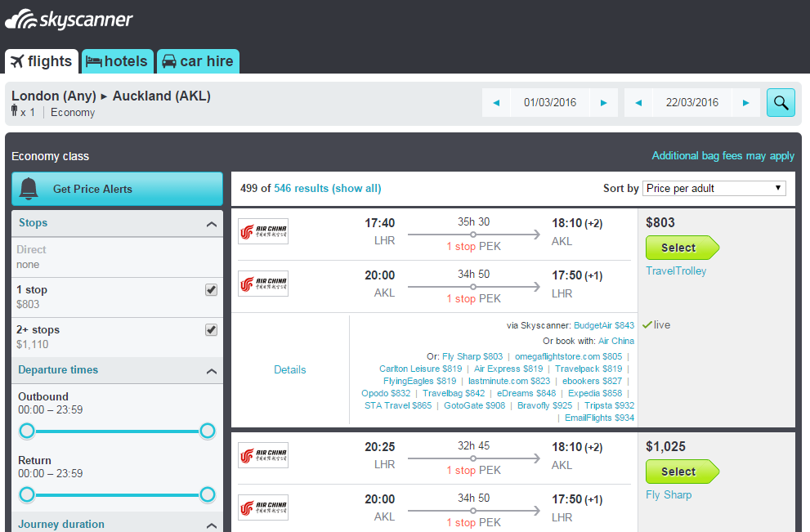This screenshot has width=810, height=532.
Task: Click Additional bag fees may apply link
Action: [723, 155]
